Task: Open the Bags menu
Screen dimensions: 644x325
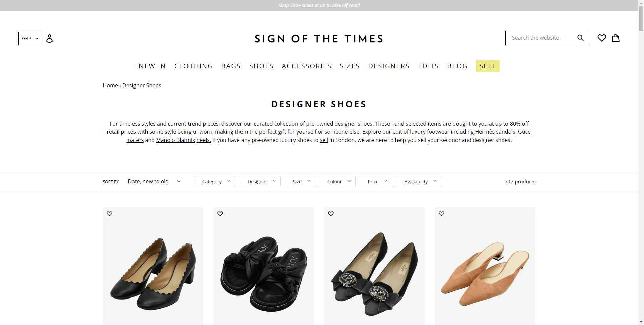Action: (x=231, y=66)
